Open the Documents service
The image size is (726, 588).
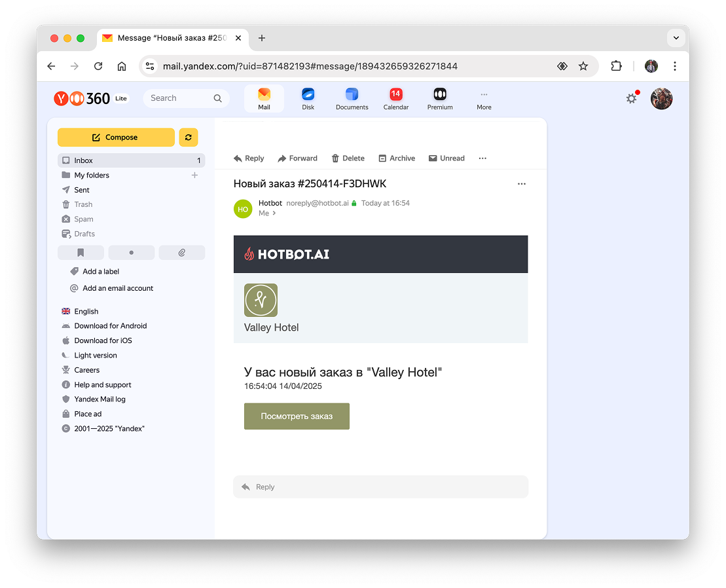click(352, 99)
